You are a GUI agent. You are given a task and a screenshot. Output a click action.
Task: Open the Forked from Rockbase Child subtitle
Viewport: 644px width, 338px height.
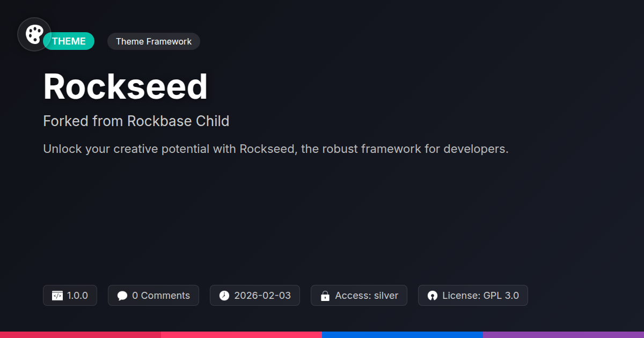136,121
